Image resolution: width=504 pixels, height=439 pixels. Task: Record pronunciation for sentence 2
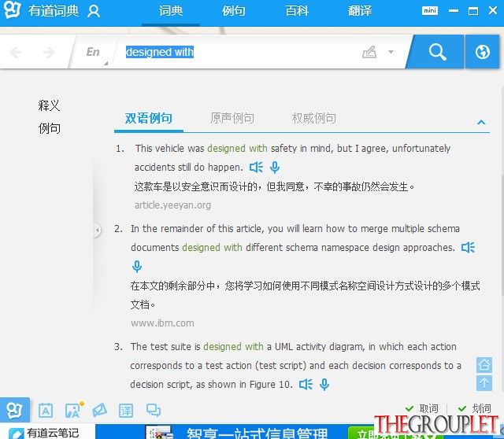137,266
